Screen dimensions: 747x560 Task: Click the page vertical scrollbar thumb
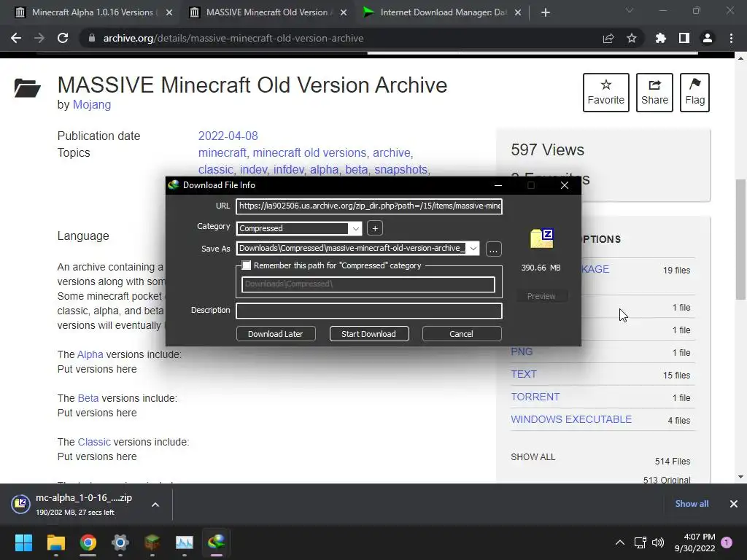[x=740, y=239]
